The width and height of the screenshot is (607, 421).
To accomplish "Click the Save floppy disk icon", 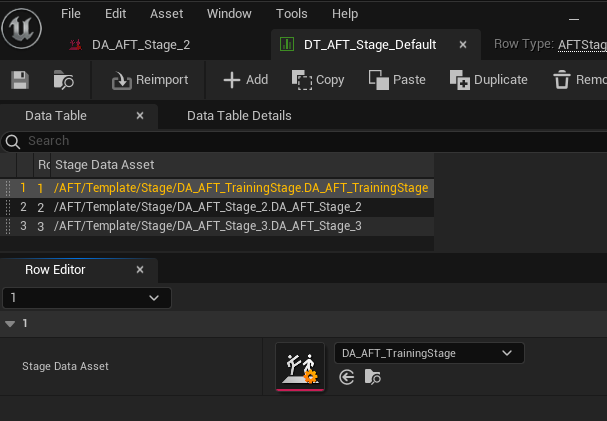I will click(x=20, y=80).
